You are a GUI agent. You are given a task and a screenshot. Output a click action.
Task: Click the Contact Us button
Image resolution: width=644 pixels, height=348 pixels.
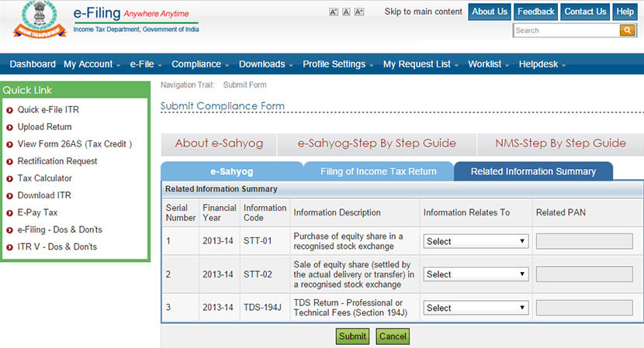tap(585, 12)
